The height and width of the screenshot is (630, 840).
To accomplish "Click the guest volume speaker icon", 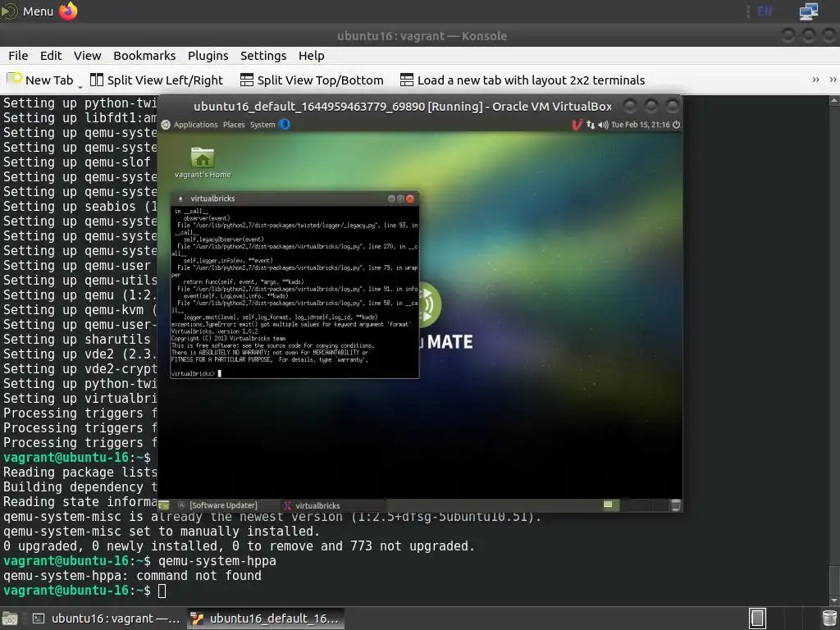I will (603, 125).
